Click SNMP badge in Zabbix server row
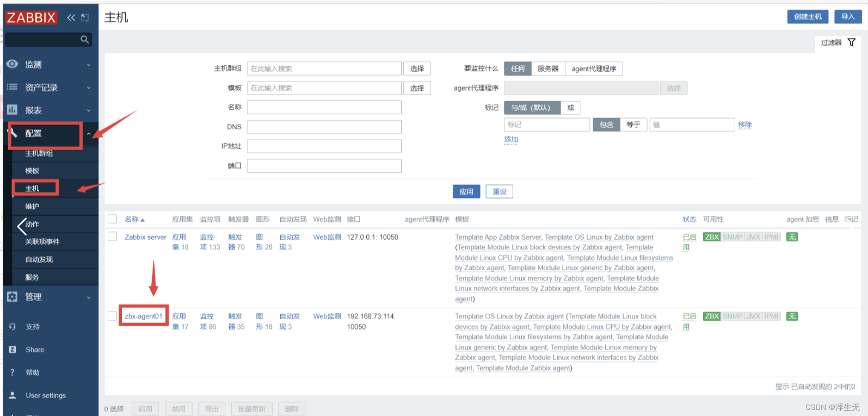 click(x=732, y=237)
